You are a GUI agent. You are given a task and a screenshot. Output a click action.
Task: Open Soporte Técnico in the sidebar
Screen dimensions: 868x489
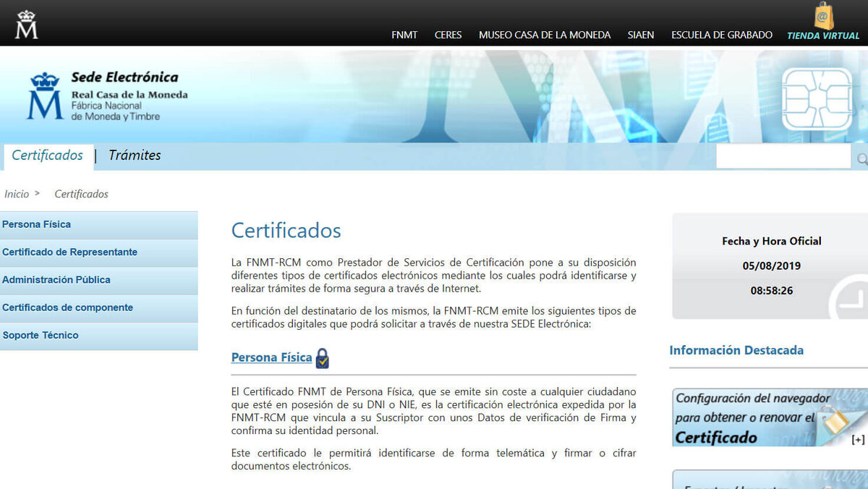(99, 336)
